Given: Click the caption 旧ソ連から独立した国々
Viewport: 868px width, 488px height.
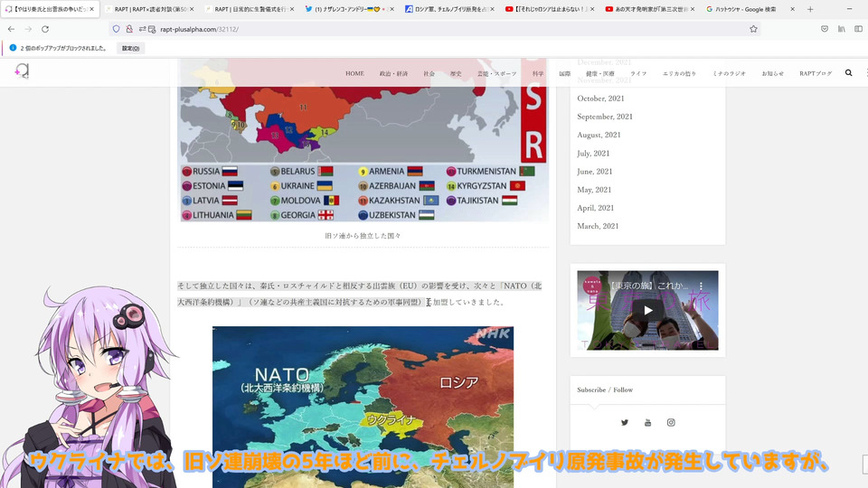Looking at the screenshot, I should (363, 236).
